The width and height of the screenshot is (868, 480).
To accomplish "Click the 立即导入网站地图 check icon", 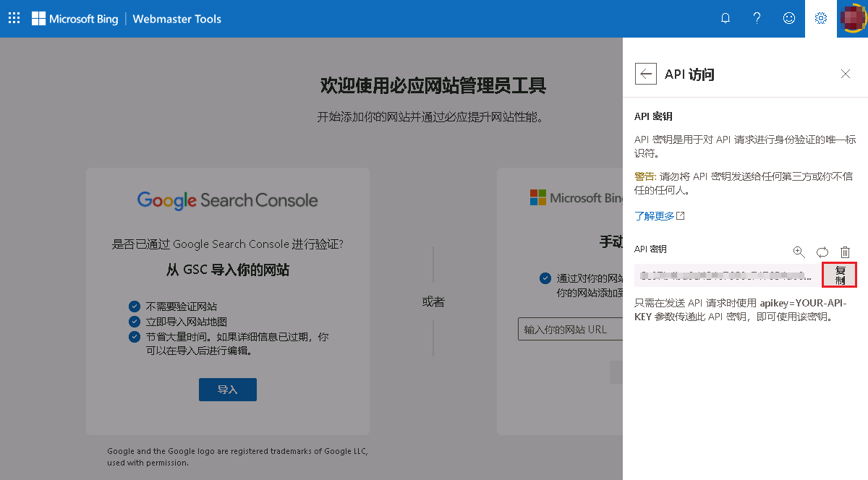I will coord(134,322).
